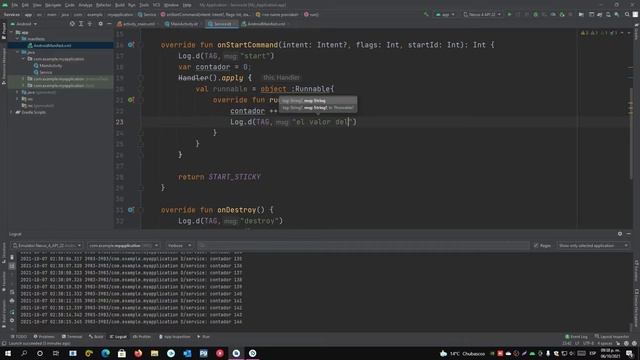Image resolution: width=640 pixels, height=360 pixels.
Task: Click the override gutter icon on line 16
Action: [x=131, y=45]
